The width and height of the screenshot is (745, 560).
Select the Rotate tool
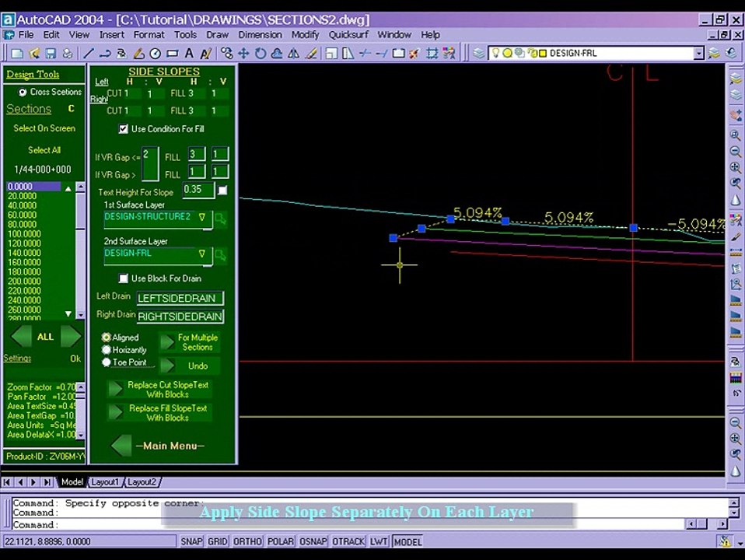pos(261,53)
